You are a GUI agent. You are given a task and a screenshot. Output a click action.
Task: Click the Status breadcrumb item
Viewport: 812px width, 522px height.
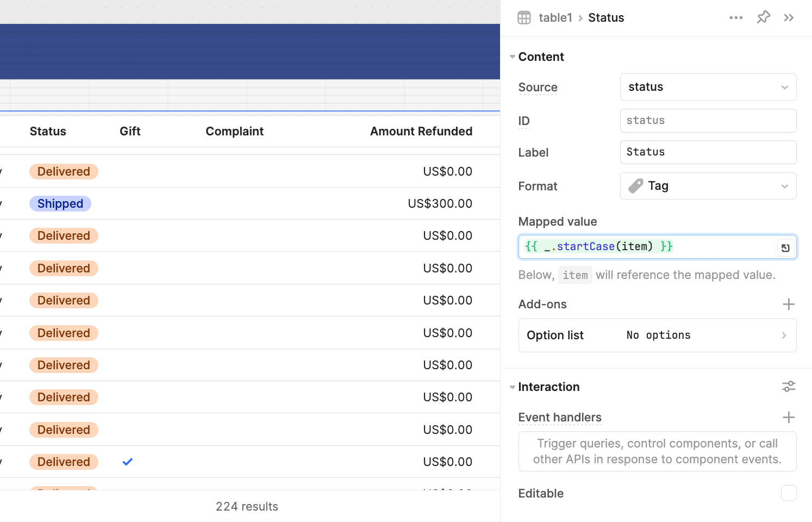tap(606, 18)
